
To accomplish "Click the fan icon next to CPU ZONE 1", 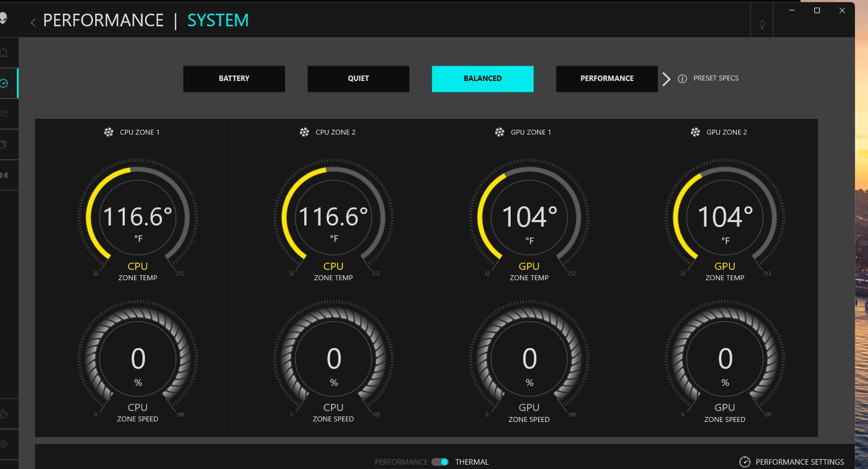I will [x=109, y=132].
